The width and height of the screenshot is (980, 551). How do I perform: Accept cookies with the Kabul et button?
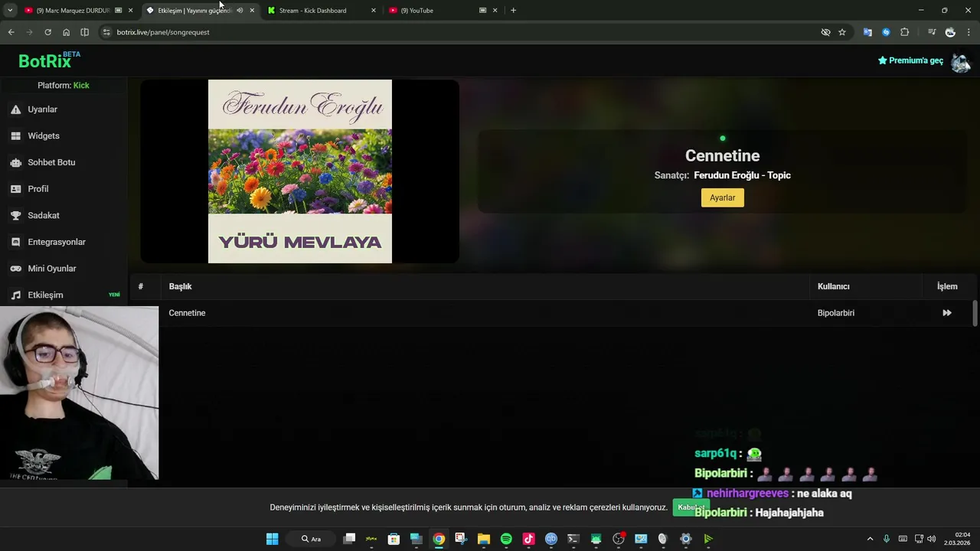(691, 507)
